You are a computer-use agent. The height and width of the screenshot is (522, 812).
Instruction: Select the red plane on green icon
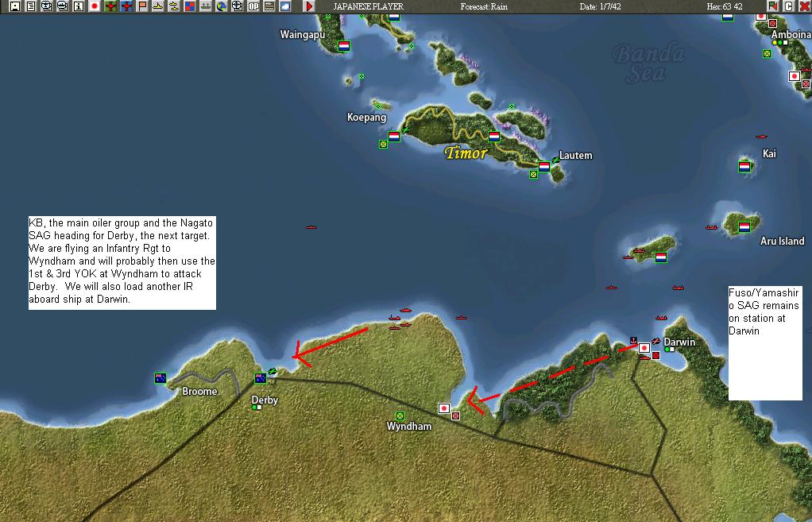click(x=110, y=6)
